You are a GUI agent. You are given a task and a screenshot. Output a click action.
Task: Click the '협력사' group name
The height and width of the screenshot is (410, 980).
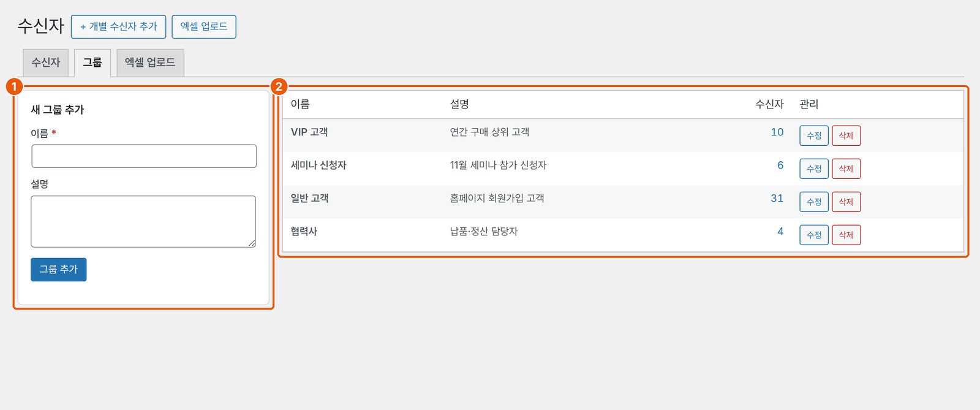304,232
